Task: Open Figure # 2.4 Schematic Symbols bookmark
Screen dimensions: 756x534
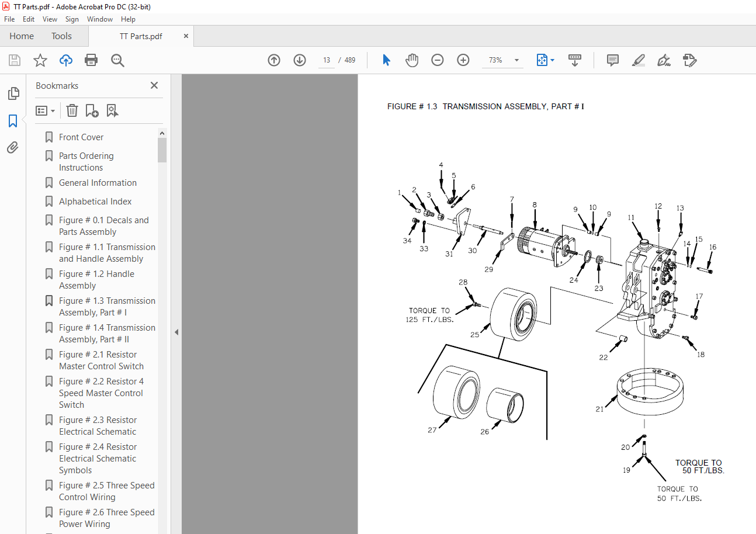Action: (98, 459)
